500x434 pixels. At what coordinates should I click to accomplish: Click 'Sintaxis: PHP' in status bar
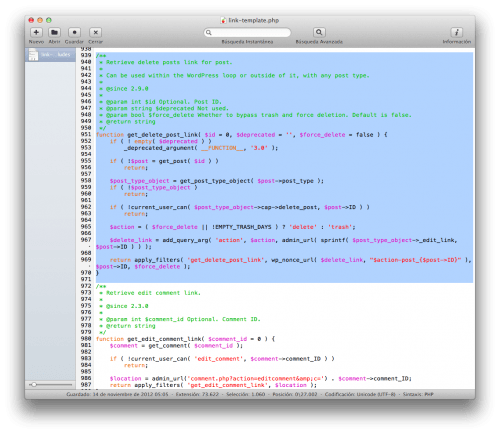tap(418, 394)
